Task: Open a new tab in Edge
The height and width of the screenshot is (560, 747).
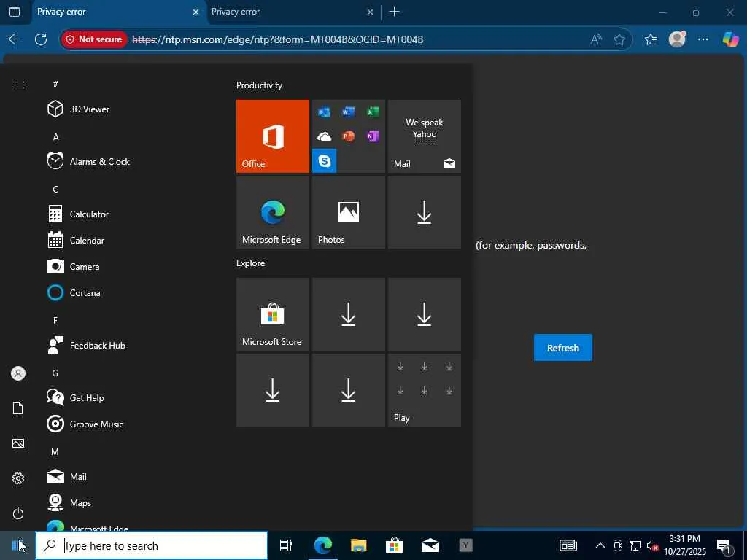Action: (x=394, y=12)
